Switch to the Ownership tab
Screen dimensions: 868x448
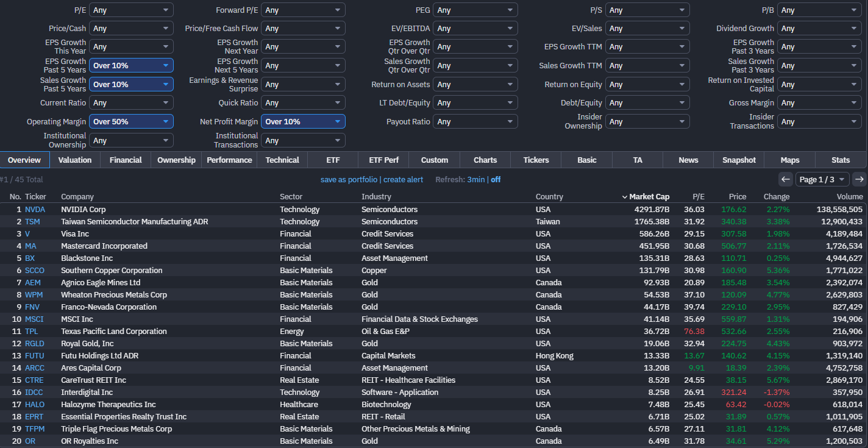coord(176,160)
